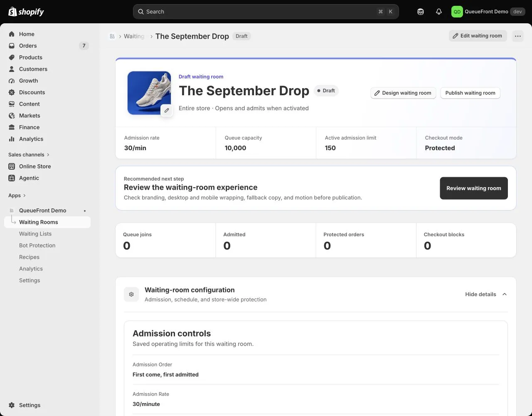Click the Products tag icon
Image resolution: width=532 pixels, height=416 pixels.
tap(12, 57)
